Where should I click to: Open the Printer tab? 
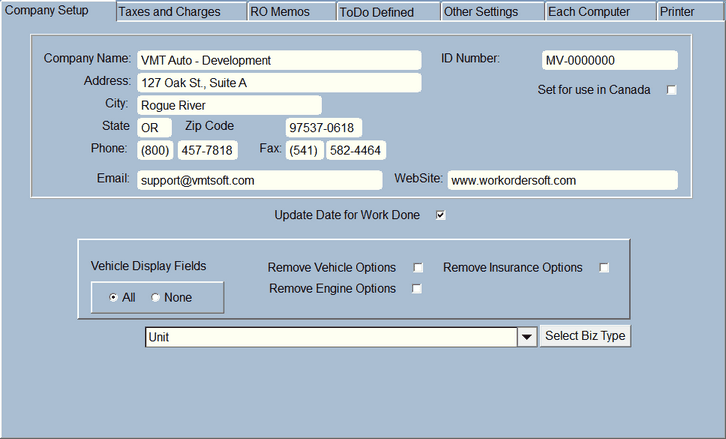[x=691, y=12]
